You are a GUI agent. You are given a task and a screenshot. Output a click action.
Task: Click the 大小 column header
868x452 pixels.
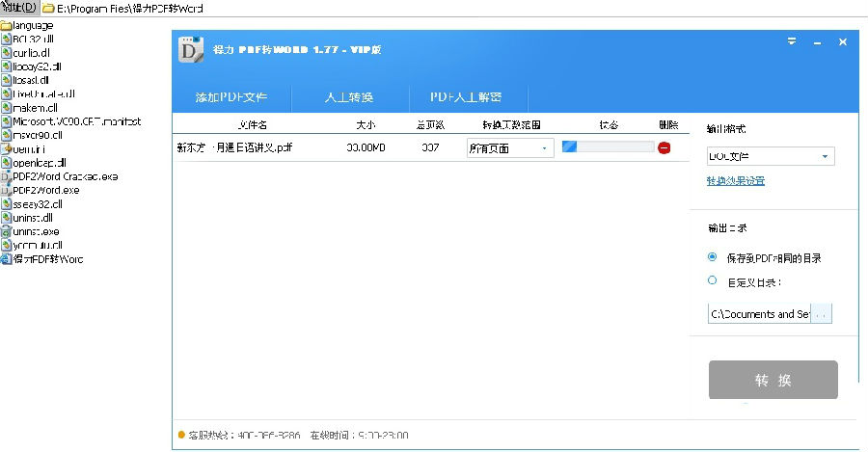click(366, 125)
